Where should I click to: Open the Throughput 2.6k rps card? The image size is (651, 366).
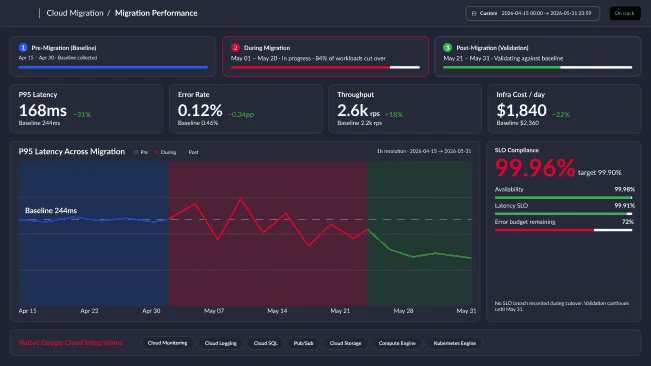[x=405, y=109]
